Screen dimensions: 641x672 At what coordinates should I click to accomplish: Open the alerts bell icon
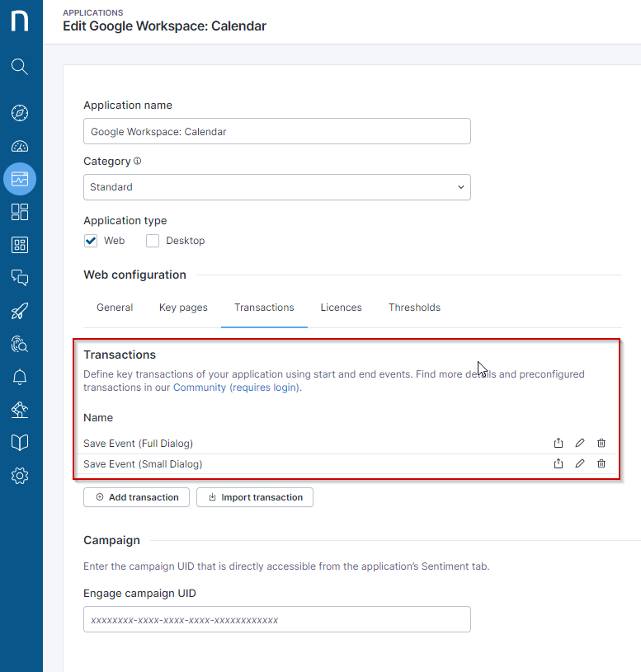click(x=20, y=377)
